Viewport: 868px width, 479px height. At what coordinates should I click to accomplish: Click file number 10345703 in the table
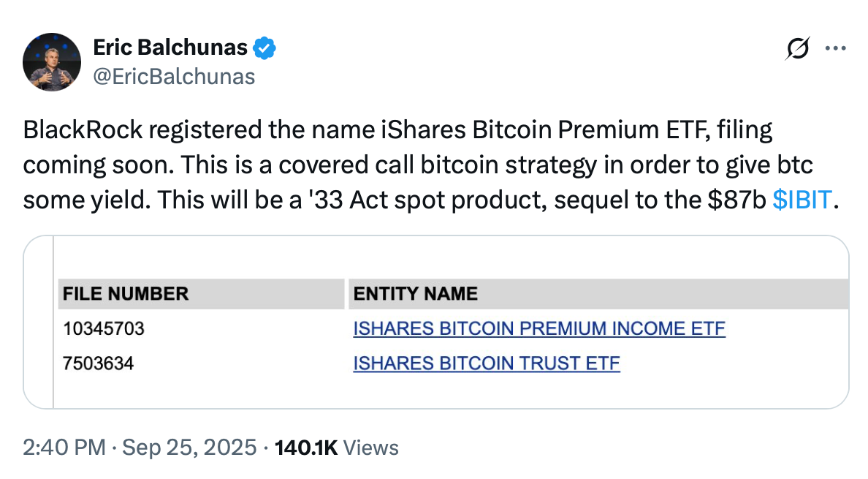pyautogui.click(x=103, y=328)
